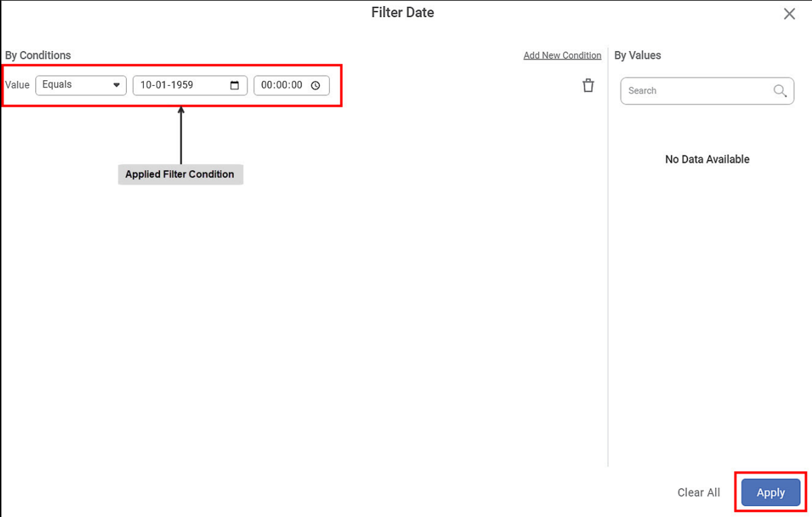
Task: Close the Filter Date dialog
Action: tap(789, 14)
